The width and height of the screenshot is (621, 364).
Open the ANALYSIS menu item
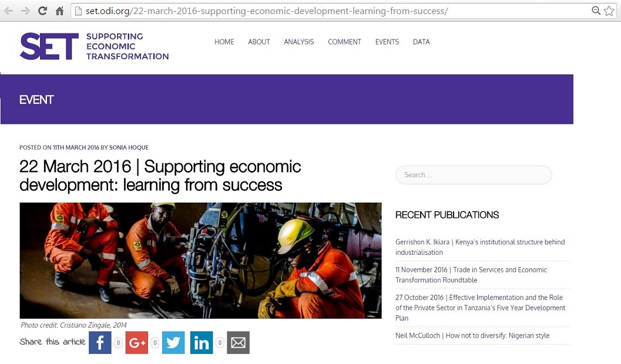(299, 42)
